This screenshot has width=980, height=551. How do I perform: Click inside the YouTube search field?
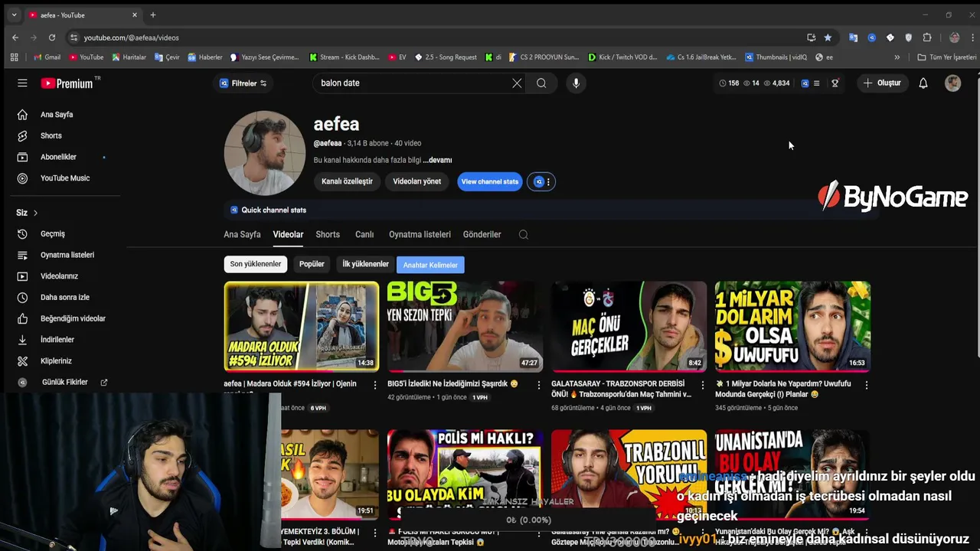click(x=413, y=83)
